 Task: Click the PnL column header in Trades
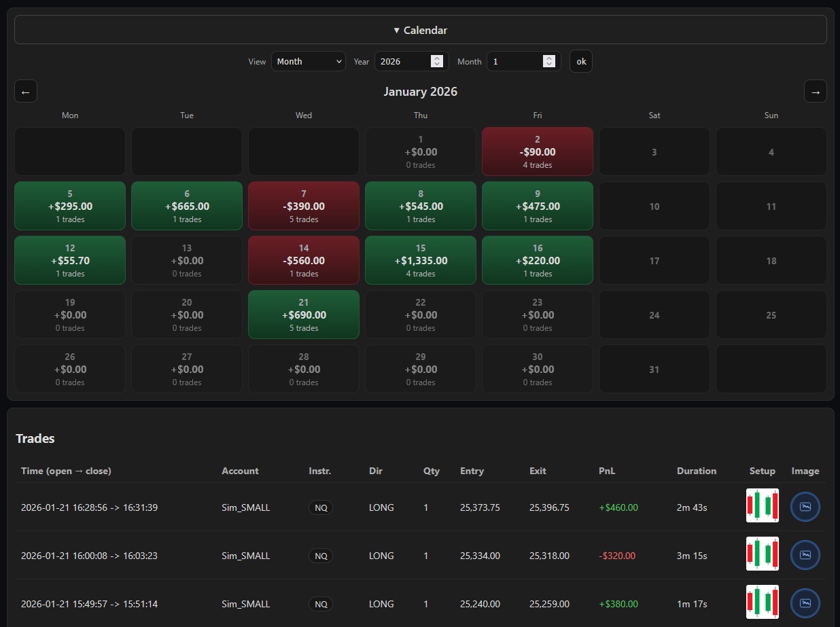tap(606, 471)
